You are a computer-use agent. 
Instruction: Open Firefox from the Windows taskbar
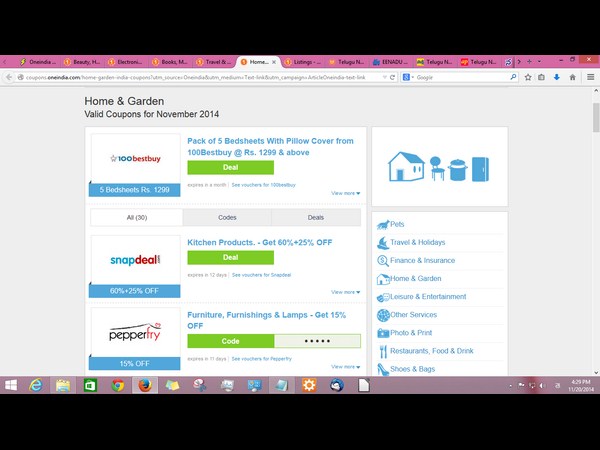click(x=145, y=385)
